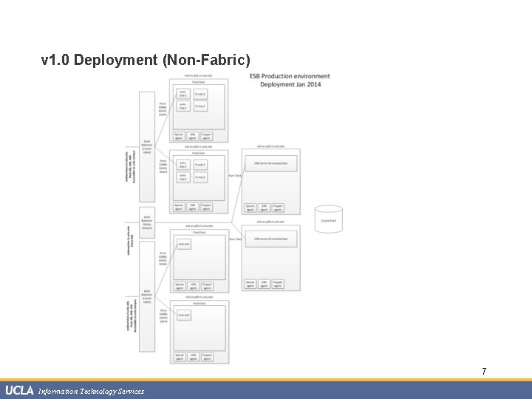532x399 pixels.
Task: Select the tall top Load Balancer box
Action: pyautogui.click(x=147, y=147)
